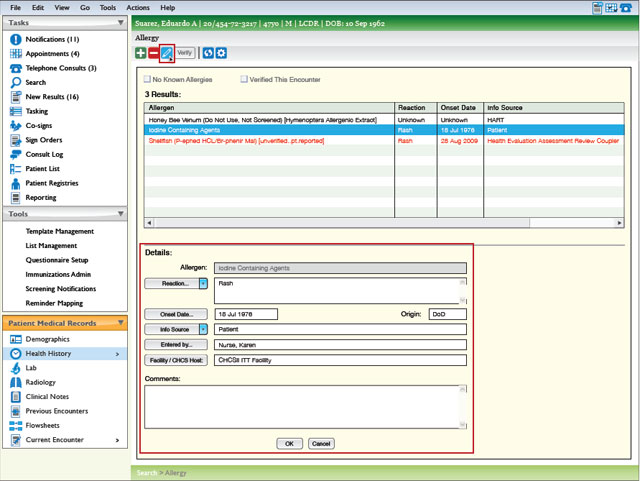Open Appointments (4) calendar icon

click(x=16, y=53)
